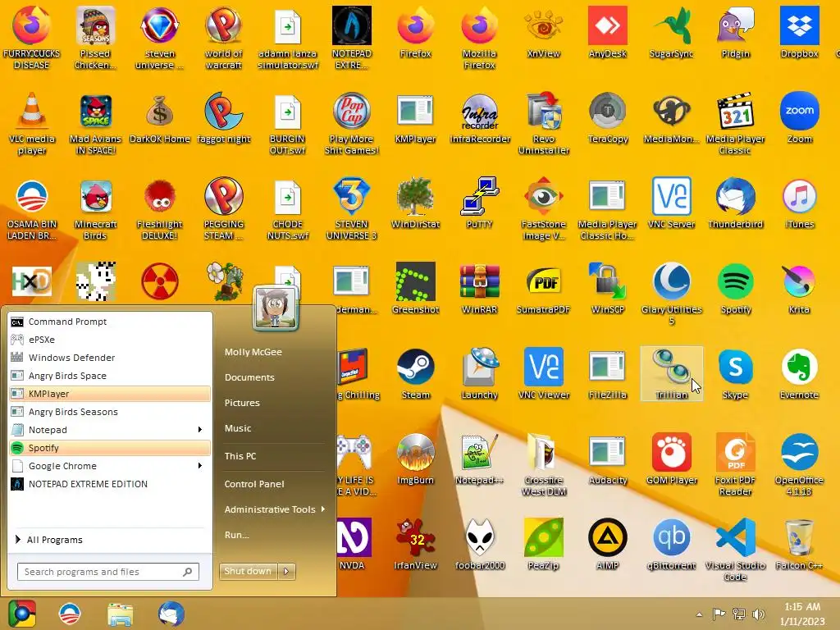This screenshot has width=840, height=630.
Task: Open the Glary Utilities 5 icon
Action: (x=671, y=294)
